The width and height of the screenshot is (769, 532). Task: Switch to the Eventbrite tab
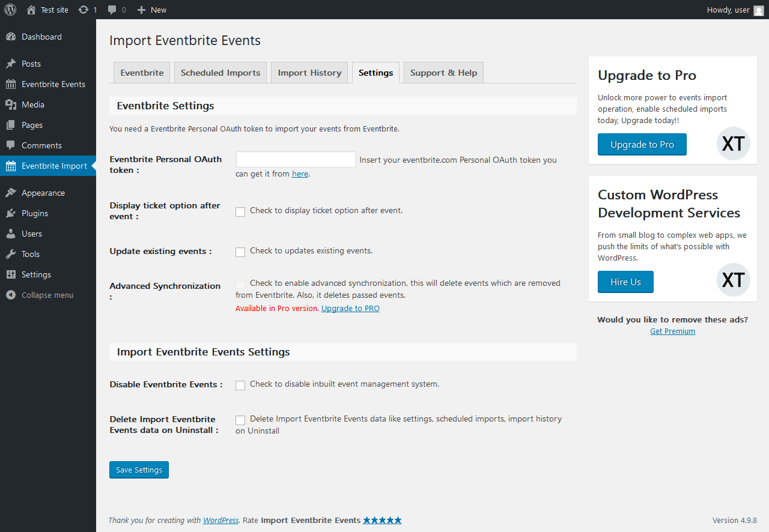click(x=142, y=73)
